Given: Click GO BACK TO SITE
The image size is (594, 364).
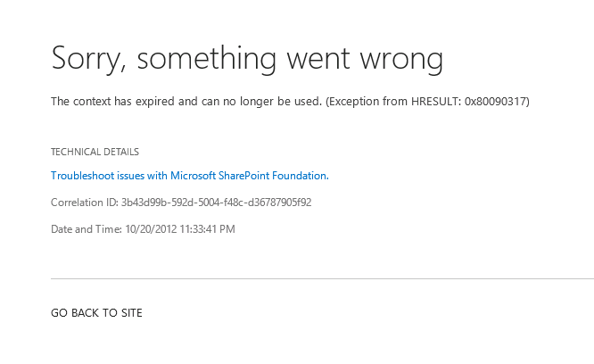Looking at the screenshot, I should click(x=96, y=313).
